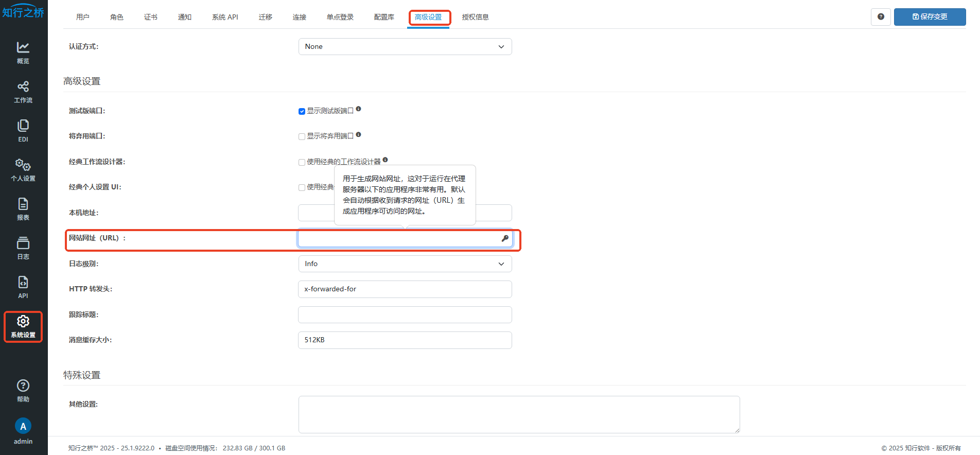Click the key icon in URL field
This screenshot has width=980, height=455.
coord(505,238)
